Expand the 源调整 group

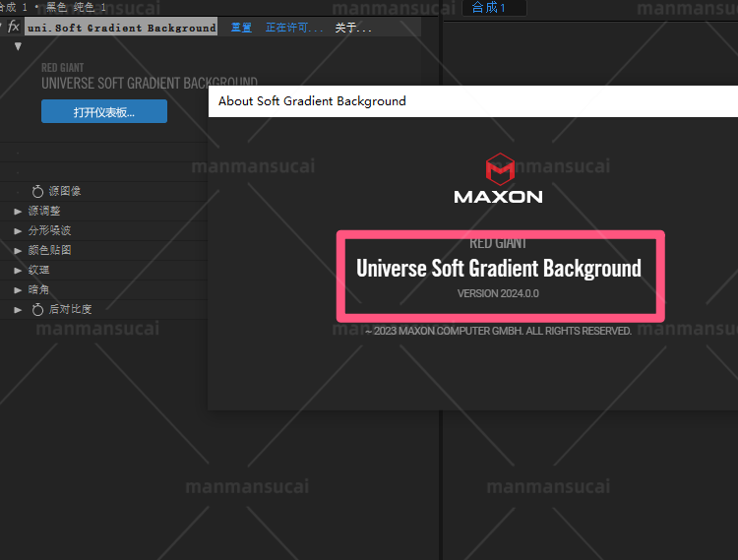(x=18, y=212)
